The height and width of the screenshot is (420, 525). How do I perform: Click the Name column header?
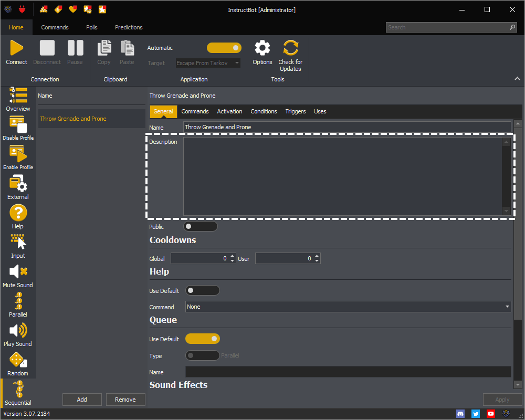[45, 96]
